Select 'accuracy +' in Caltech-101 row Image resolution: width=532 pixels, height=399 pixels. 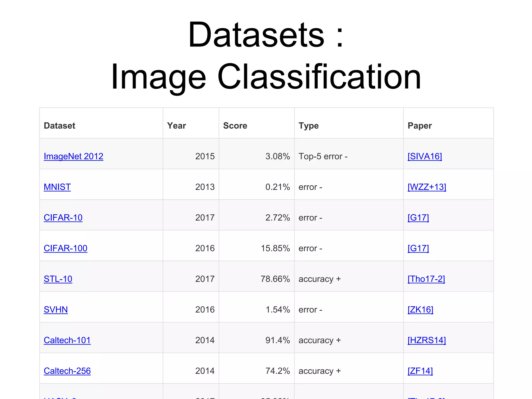(320, 341)
